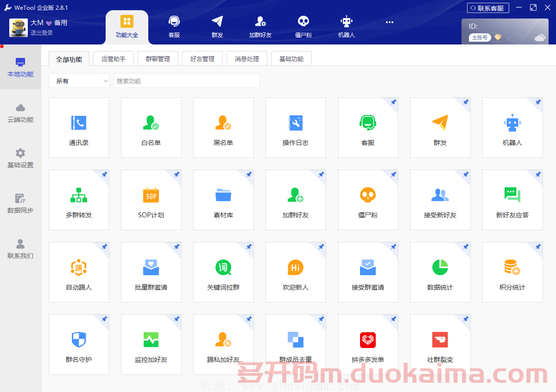
Task: Open the 素材库 material library
Action: (223, 200)
